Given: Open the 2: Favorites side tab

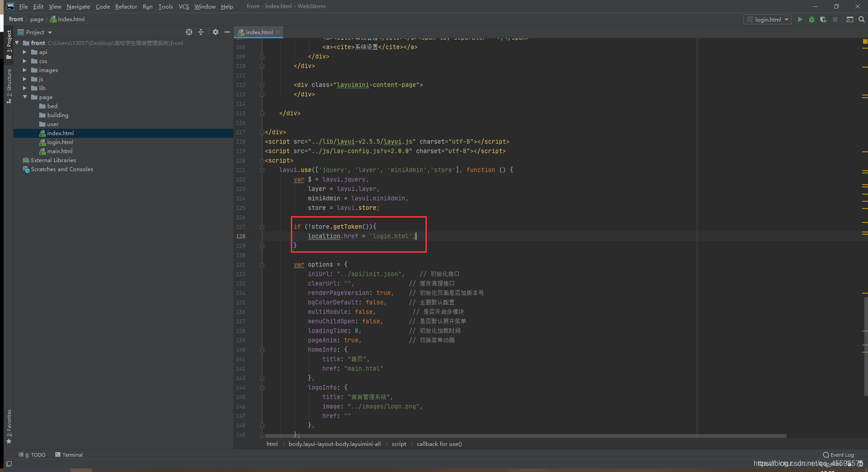Looking at the screenshot, I should (x=9, y=427).
